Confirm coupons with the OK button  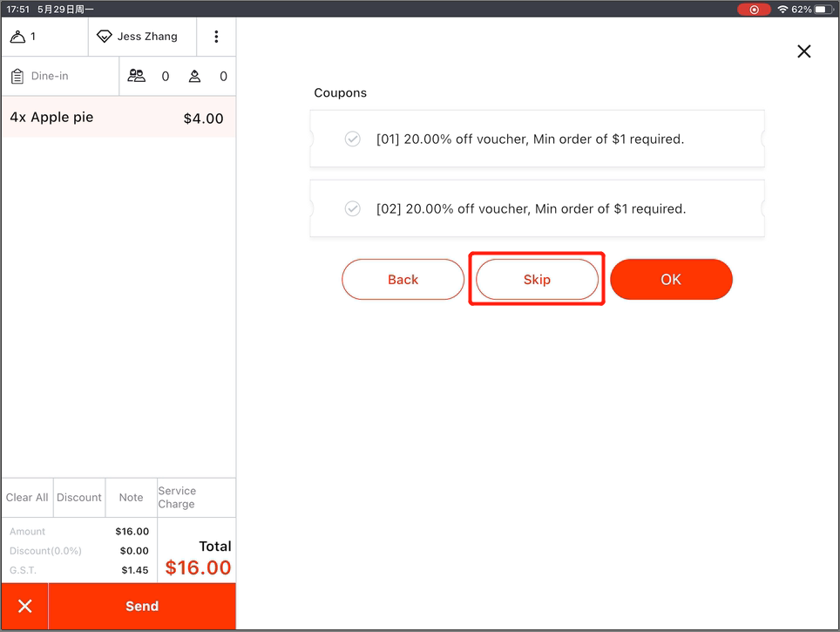671,279
